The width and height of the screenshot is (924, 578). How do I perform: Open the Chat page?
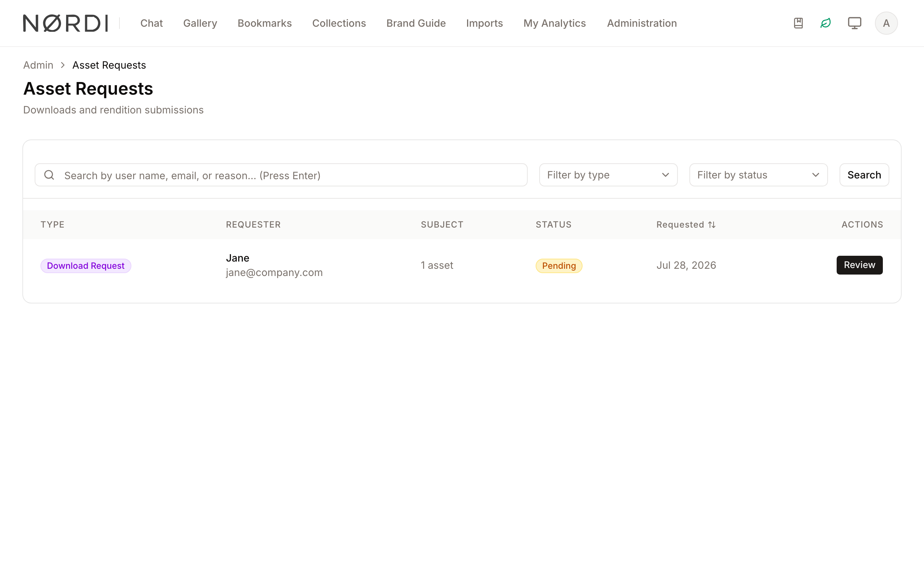point(152,23)
